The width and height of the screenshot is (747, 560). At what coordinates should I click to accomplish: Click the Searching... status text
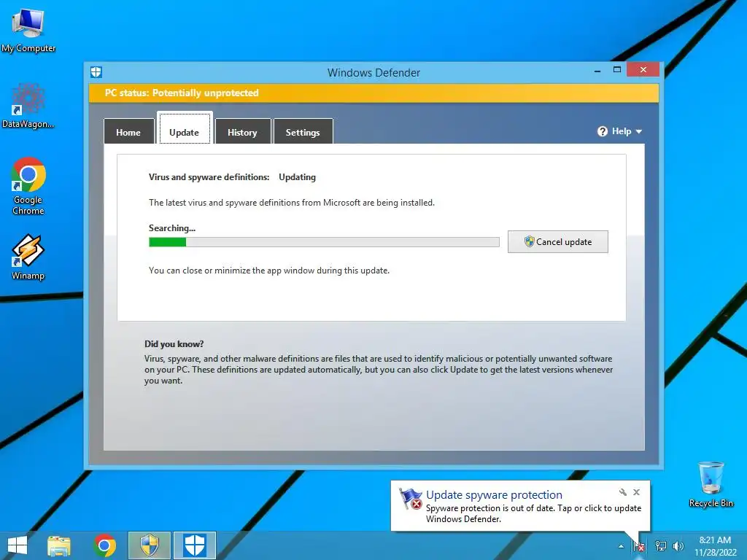pyautogui.click(x=172, y=228)
